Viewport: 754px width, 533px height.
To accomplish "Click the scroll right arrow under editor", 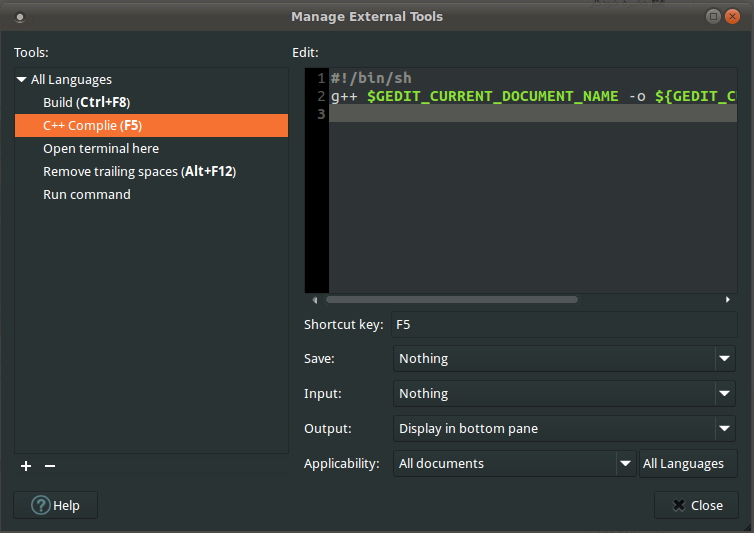I will tap(728, 300).
